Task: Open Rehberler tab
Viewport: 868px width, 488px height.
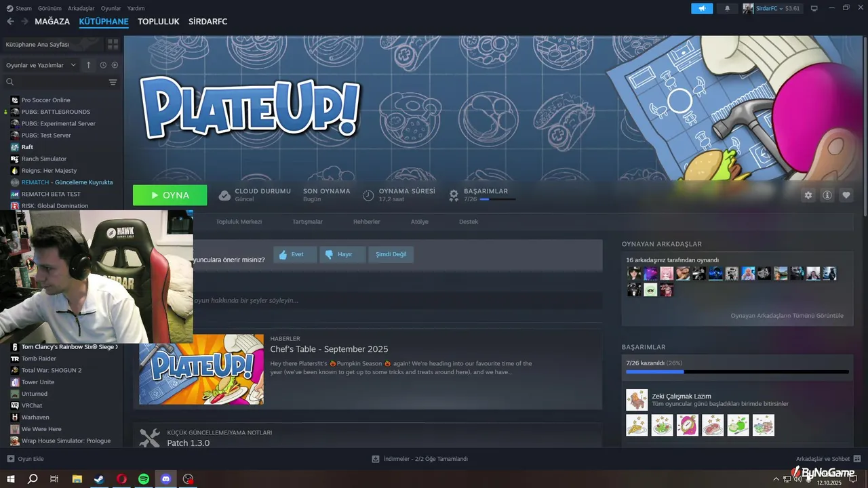Action: pos(366,222)
